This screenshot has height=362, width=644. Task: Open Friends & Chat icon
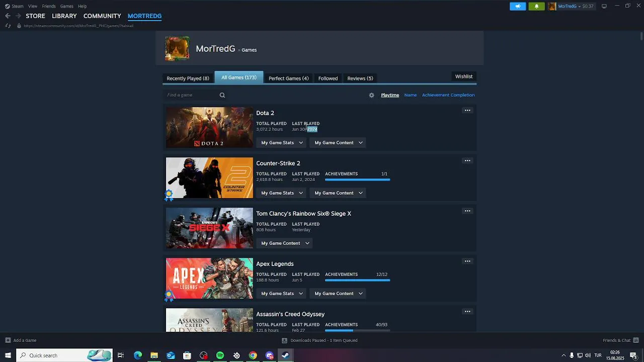636,340
